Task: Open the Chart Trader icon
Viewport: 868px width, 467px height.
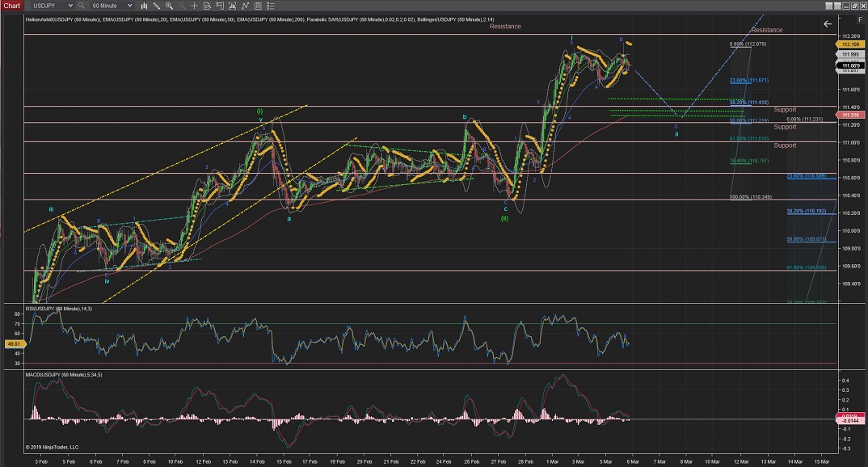Action: [x=219, y=6]
